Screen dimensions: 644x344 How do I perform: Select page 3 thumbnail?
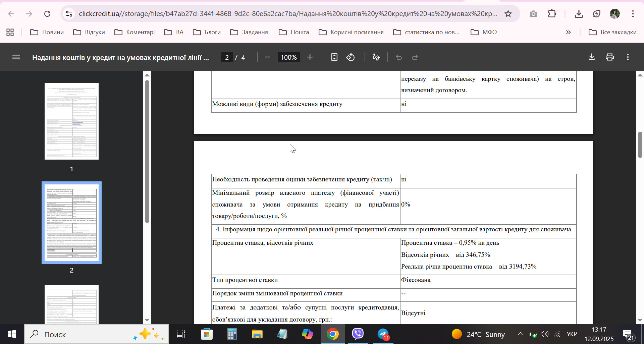[71, 304]
